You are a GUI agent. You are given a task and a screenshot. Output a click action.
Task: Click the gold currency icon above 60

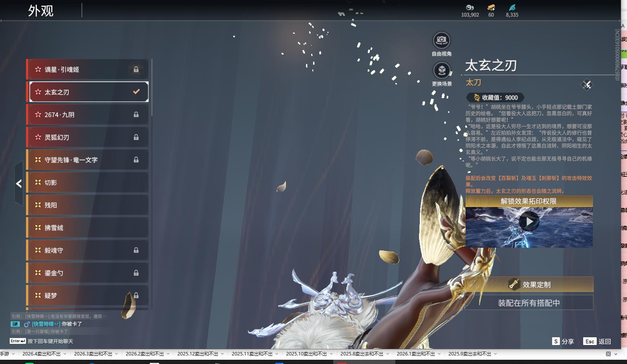point(491,7)
